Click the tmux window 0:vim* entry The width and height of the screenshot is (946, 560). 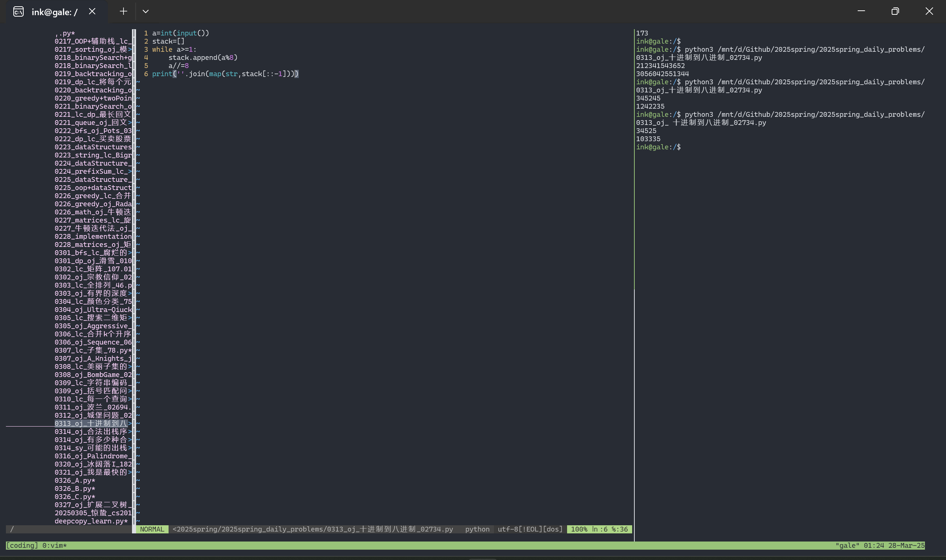pos(54,545)
